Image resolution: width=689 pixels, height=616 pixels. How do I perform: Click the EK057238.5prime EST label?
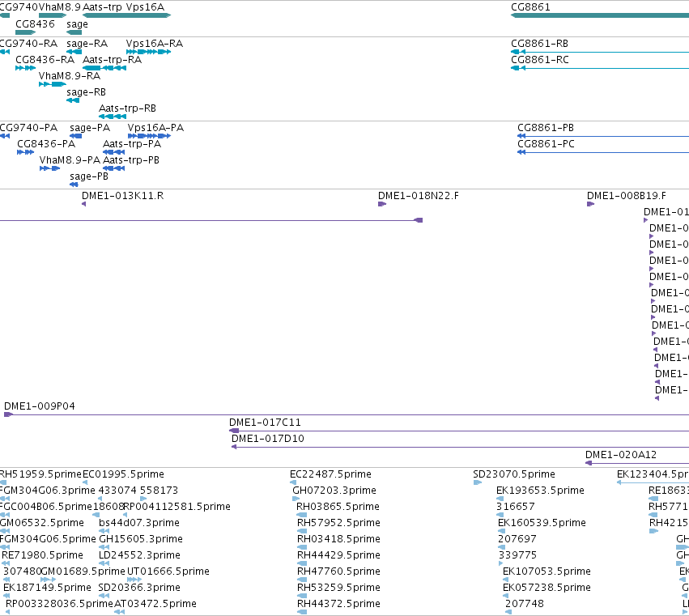[547, 588]
